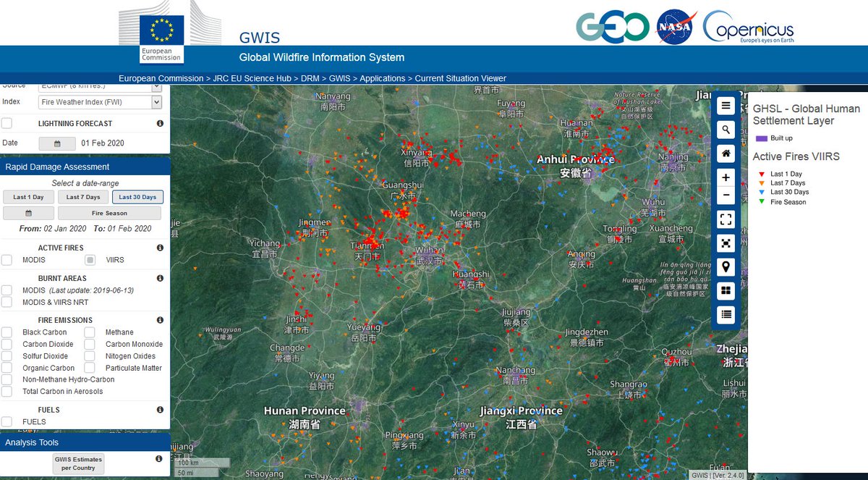Open the Index Fire Weather Index dropdown
868x480 pixels.
(100, 102)
